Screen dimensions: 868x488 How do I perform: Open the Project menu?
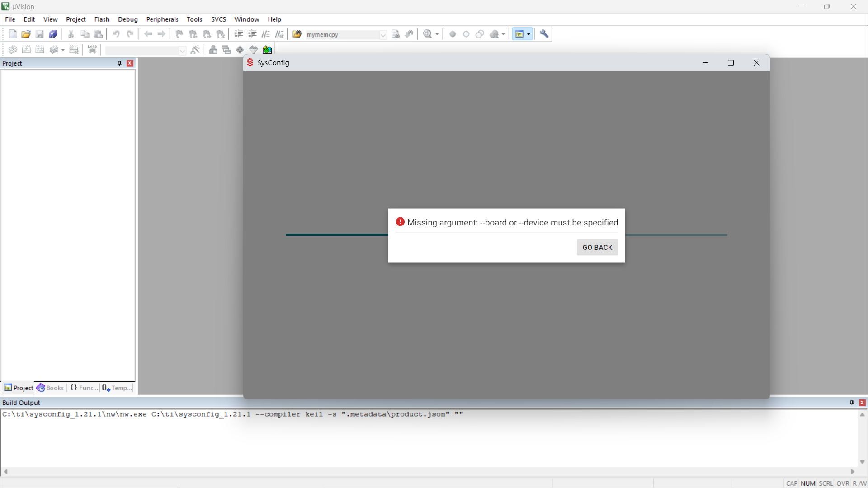(75, 19)
